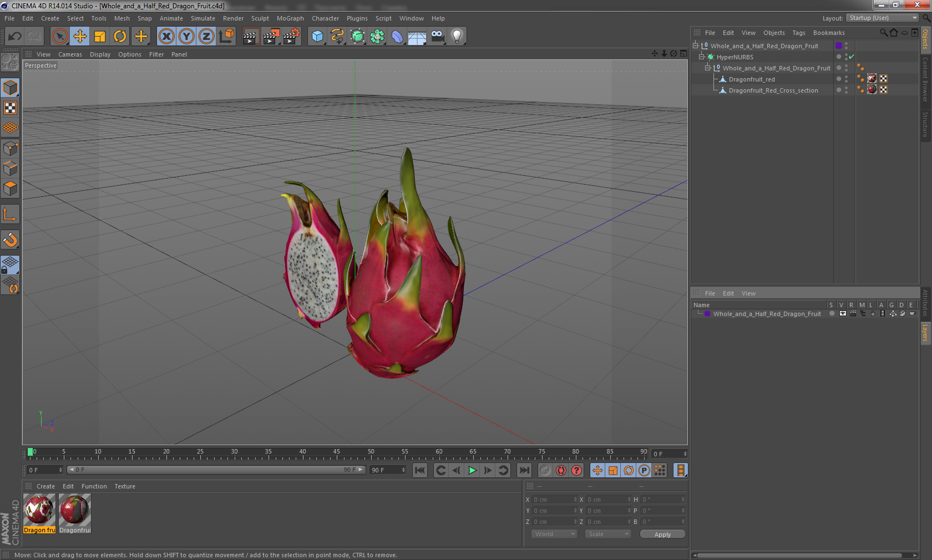Open the Edit Render Settings icon
Viewport: 932px width, 560px height.
point(291,37)
